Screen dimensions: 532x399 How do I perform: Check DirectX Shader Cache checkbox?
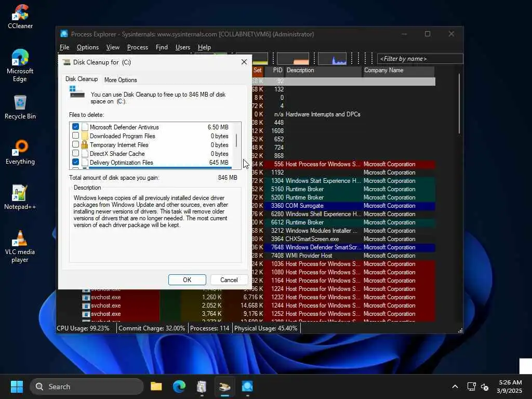(76, 153)
